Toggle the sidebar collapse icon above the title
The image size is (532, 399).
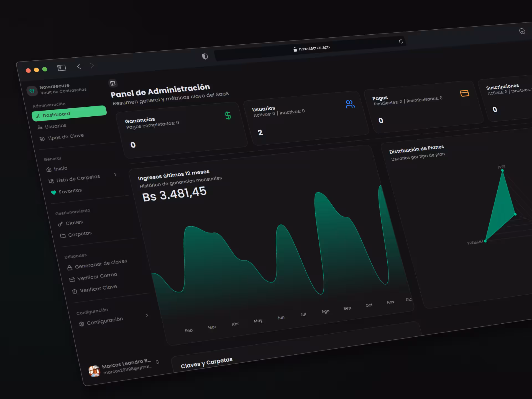tap(113, 83)
